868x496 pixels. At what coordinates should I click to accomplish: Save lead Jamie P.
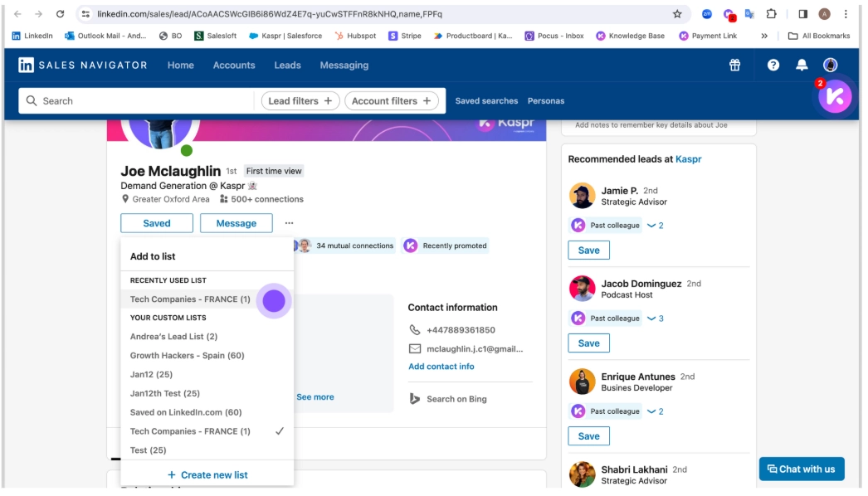tap(588, 250)
